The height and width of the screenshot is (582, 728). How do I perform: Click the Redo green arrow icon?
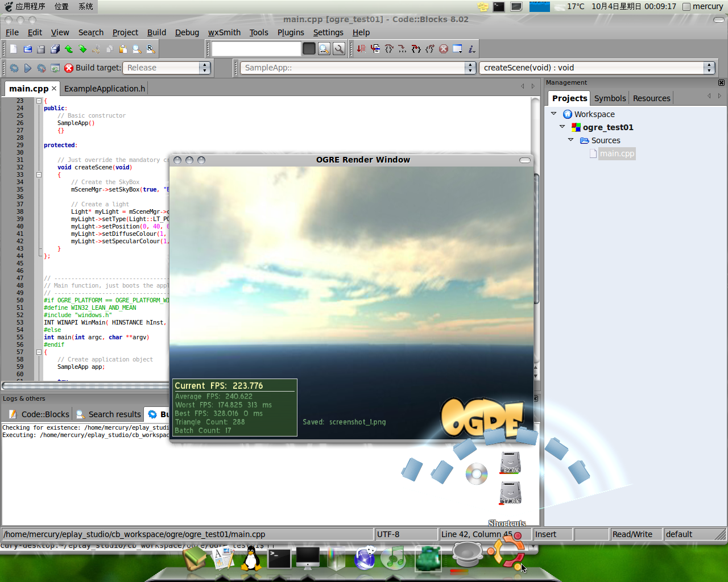pos(82,48)
